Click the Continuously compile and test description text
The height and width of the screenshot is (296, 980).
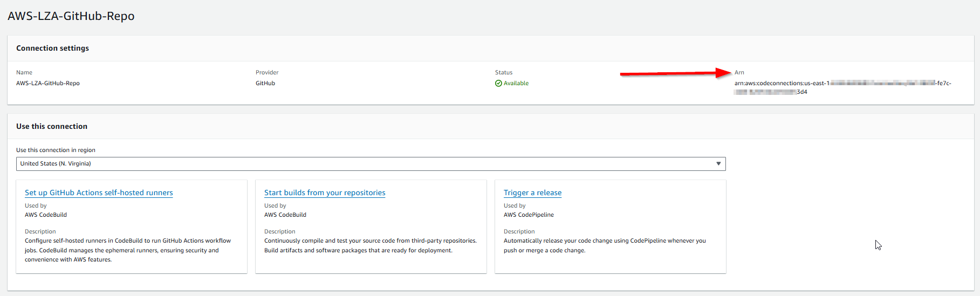pyautogui.click(x=371, y=245)
